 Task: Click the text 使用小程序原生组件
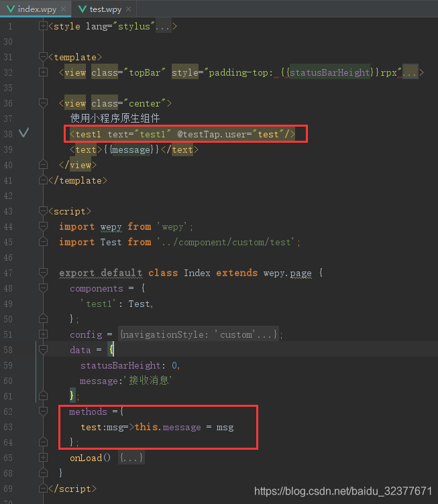click(x=115, y=118)
